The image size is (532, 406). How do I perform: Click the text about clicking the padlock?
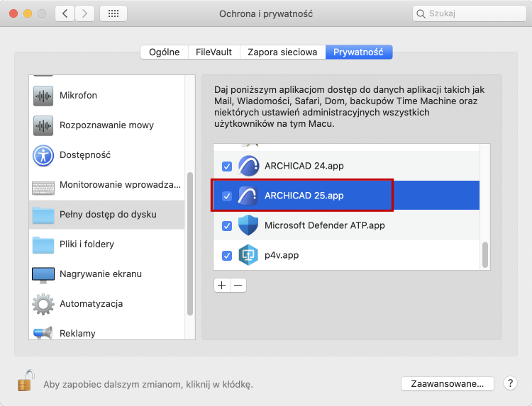click(x=148, y=385)
